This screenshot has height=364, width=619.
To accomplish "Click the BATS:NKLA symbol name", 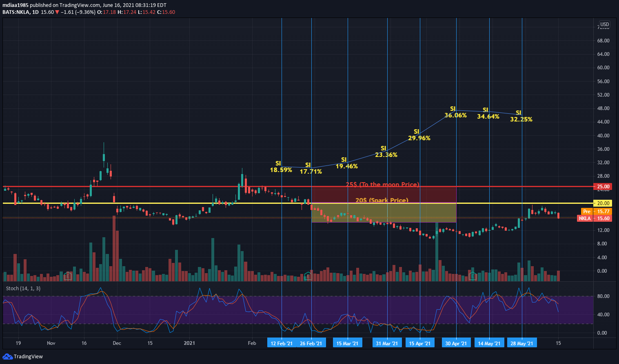I will (16, 12).
